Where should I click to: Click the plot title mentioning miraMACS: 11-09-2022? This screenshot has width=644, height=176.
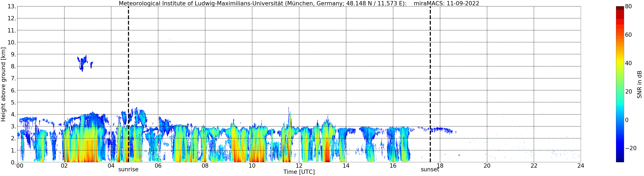(x=299, y=3)
